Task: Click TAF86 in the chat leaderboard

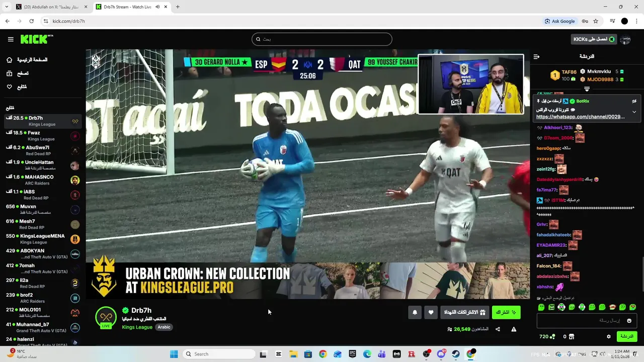Action: click(x=569, y=72)
